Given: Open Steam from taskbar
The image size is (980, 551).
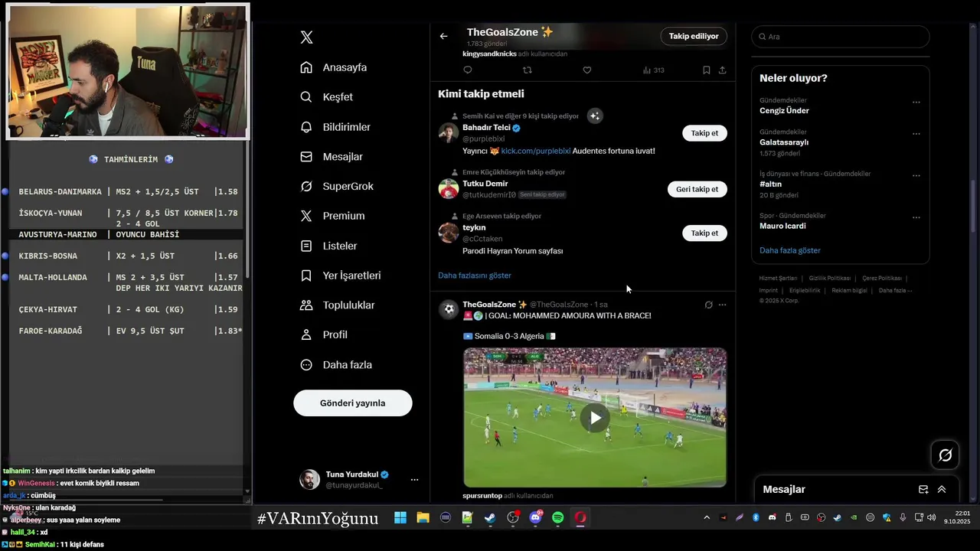Looking at the screenshot, I should (x=490, y=518).
